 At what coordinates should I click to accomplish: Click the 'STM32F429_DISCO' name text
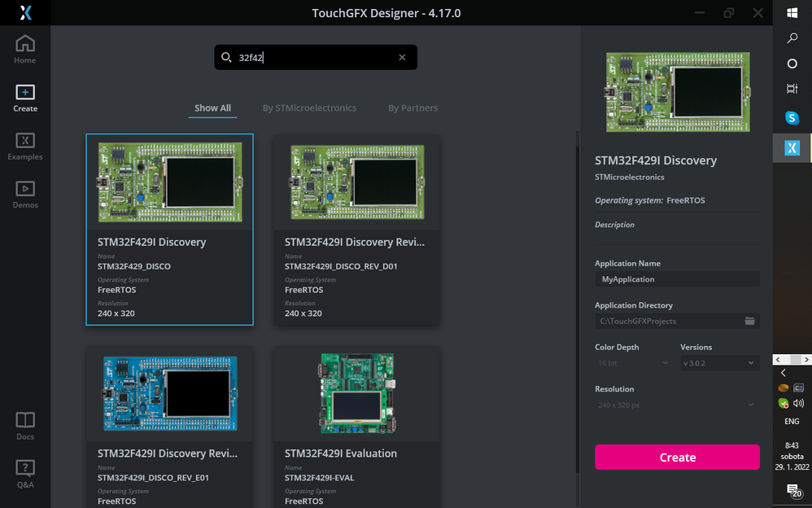click(x=134, y=266)
